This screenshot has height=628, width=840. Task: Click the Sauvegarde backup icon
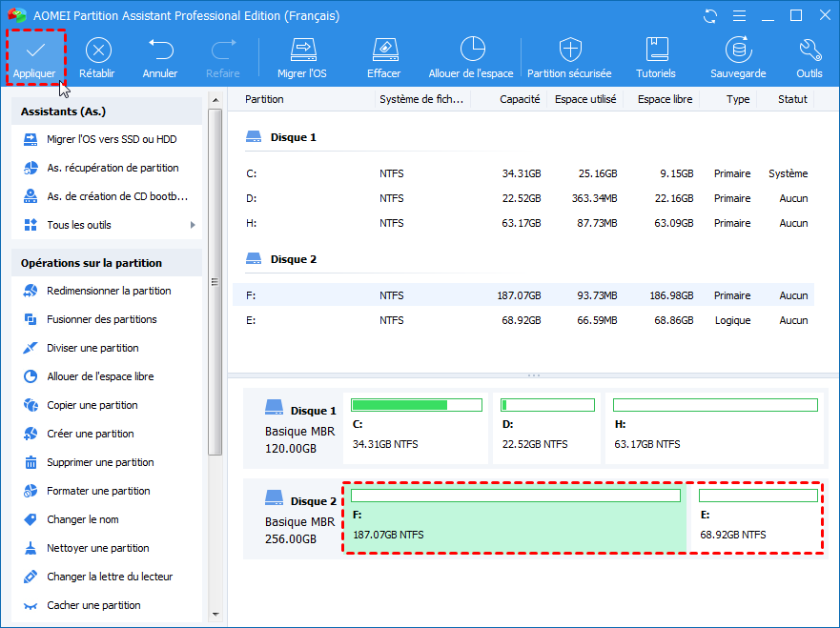pyautogui.click(x=738, y=51)
